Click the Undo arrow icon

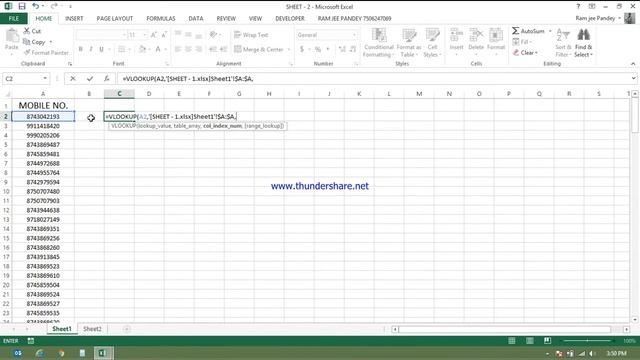click(x=36, y=7)
